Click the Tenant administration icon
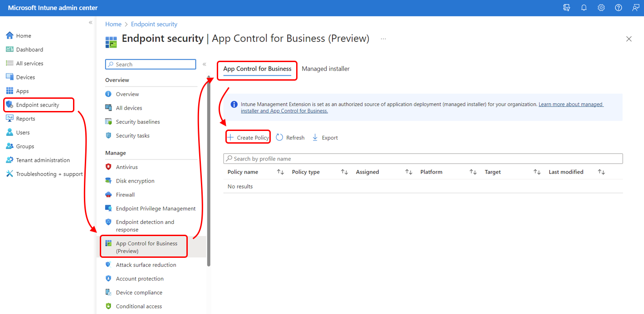 point(10,160)
